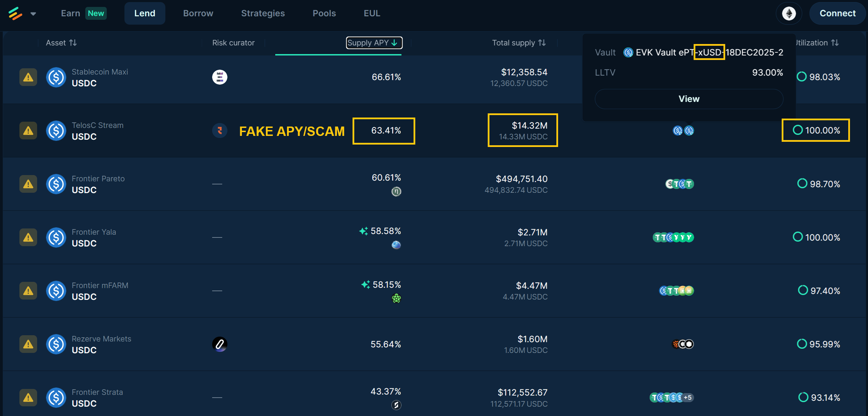868x416 pixels.
Task: Click the Stablecoin Maxi risk curator icon
Action: click(x=219, y=77)
